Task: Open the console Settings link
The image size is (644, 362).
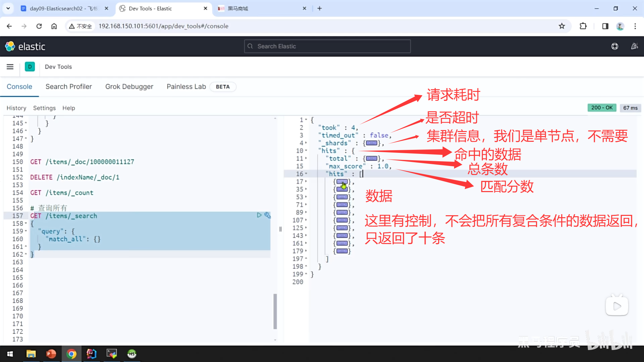Action: click(x=44, y=108)
